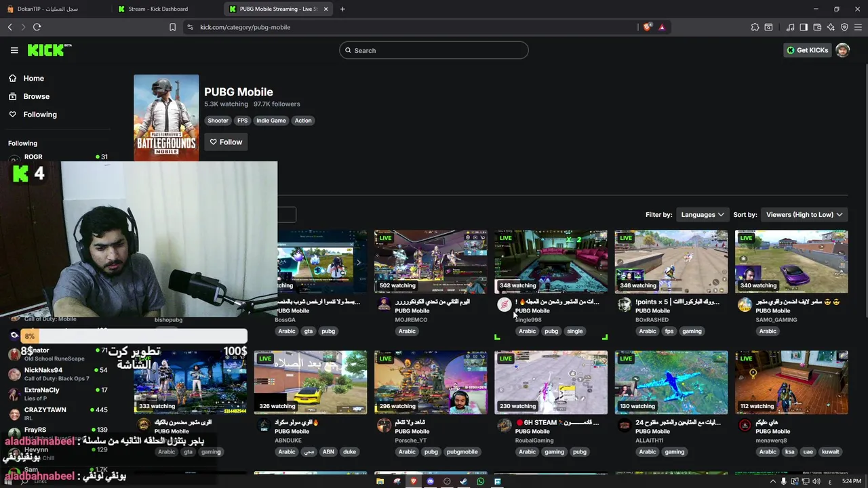Open the browser main menu
This screenshot has width=868, height=488.
click(x=859, y=27)
